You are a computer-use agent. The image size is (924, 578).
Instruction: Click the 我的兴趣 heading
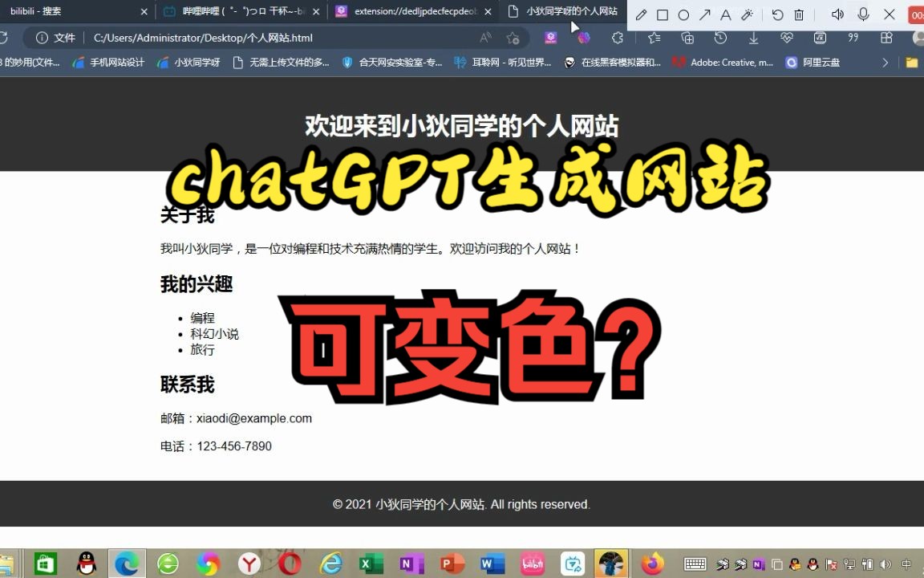coord(197,283)
